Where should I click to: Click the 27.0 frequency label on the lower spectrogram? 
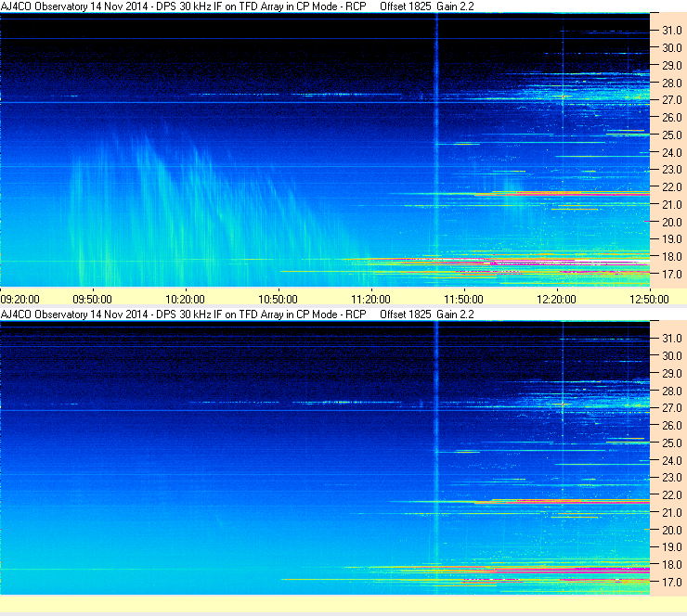click(x=671, y=408)
